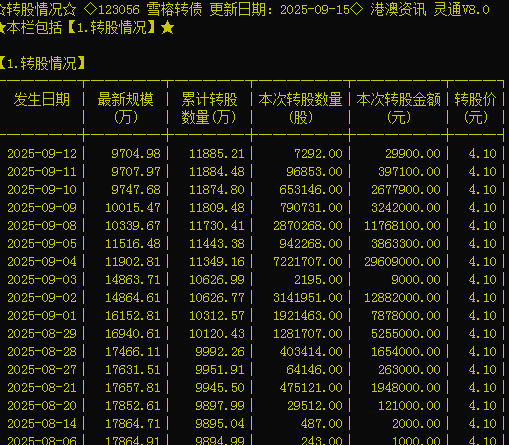Click the 7221707.00 conversion quantity cell
The width and height of the screenshot is (509, 445).
[308, 262]
